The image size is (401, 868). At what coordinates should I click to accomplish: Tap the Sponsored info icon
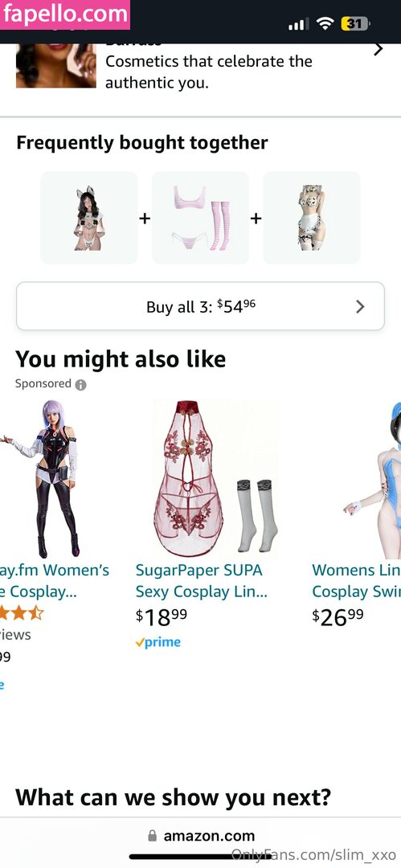(81, 385)
